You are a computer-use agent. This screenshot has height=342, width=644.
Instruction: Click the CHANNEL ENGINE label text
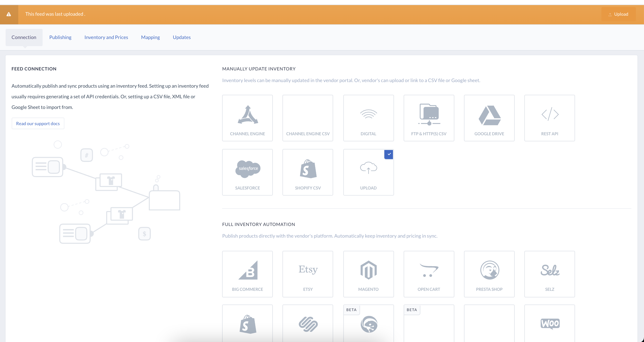[247, 134]
